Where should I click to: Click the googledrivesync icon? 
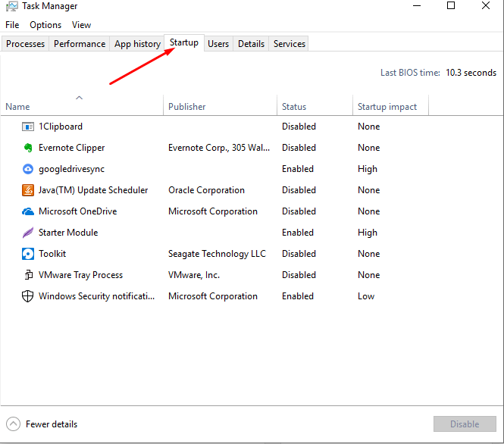pos(28,169)
